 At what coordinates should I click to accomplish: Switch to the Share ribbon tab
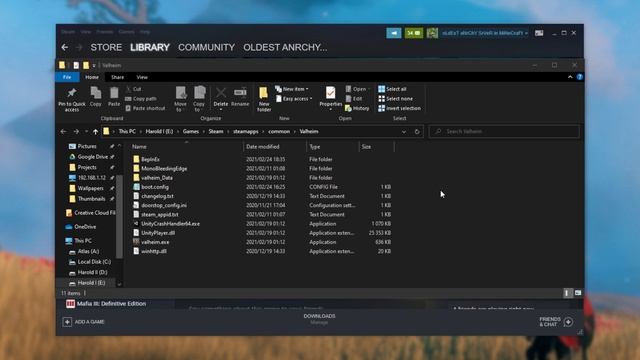pos(118,77)
